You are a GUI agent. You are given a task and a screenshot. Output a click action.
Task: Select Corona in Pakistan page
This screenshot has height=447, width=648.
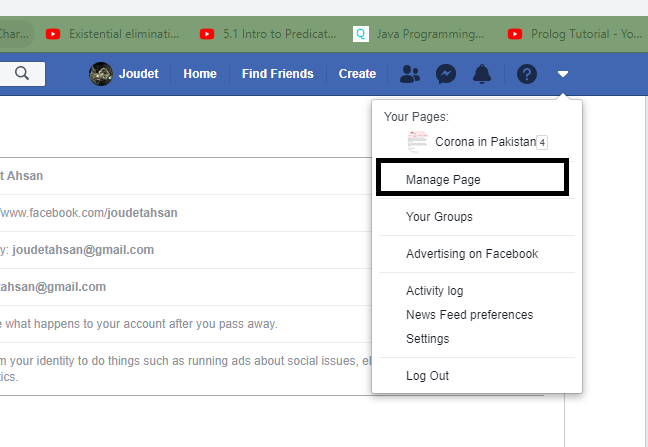[x=485, y=142]
